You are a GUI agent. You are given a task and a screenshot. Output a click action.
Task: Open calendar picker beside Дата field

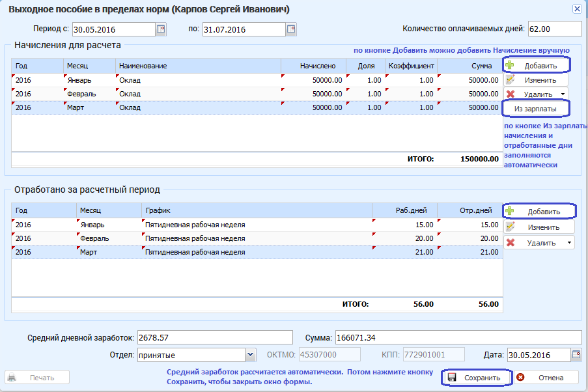576,354
